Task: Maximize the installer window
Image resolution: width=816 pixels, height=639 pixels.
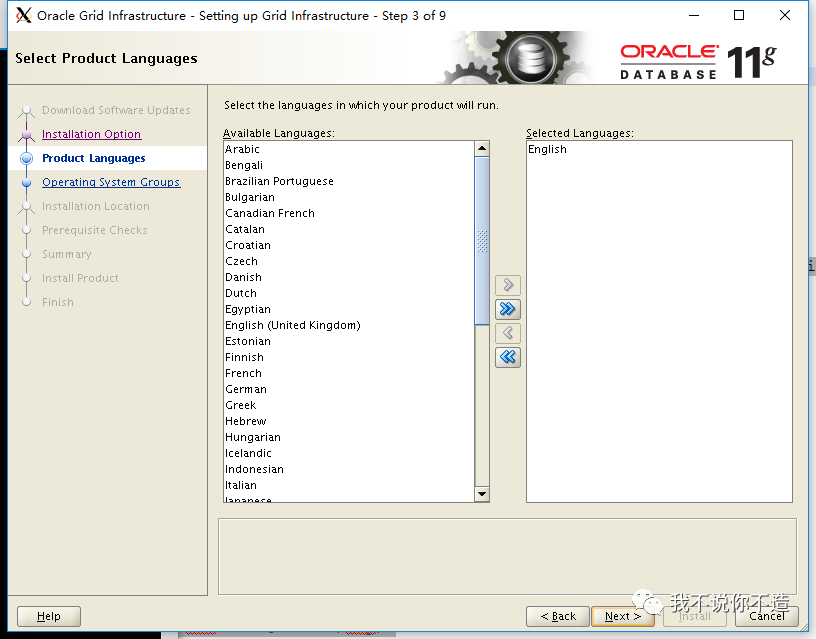Action: (739, 16)
